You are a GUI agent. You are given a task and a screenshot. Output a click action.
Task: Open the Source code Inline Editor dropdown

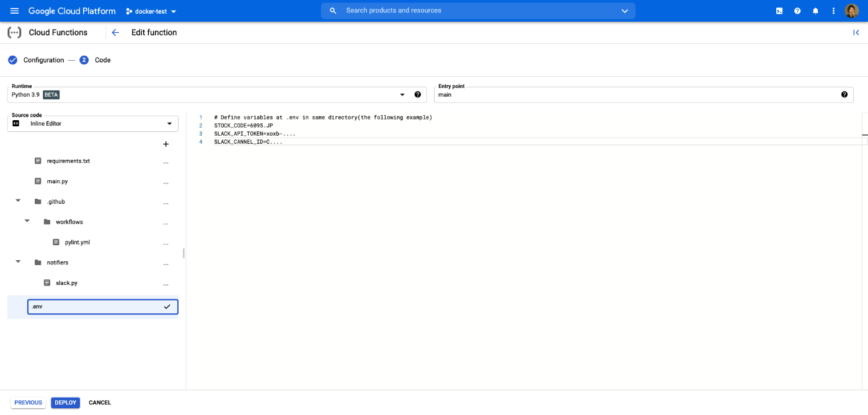(93, 123)
